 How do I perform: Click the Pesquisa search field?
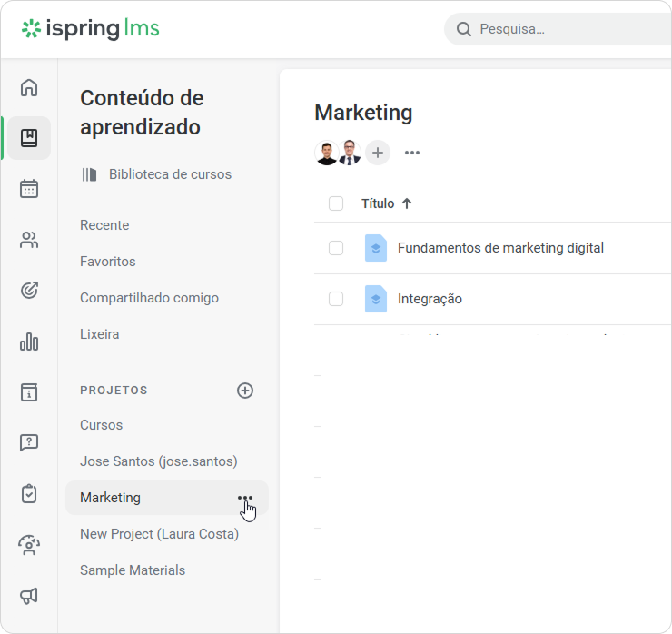pos(558,29)
